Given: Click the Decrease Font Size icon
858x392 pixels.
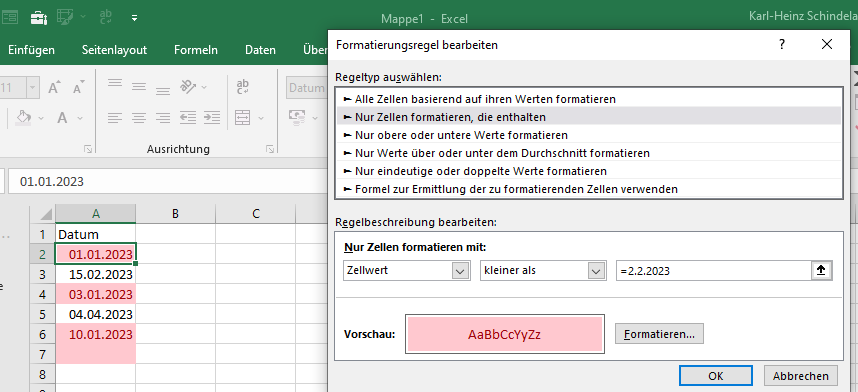Looking at the screenshot, I should click(78, 88).
